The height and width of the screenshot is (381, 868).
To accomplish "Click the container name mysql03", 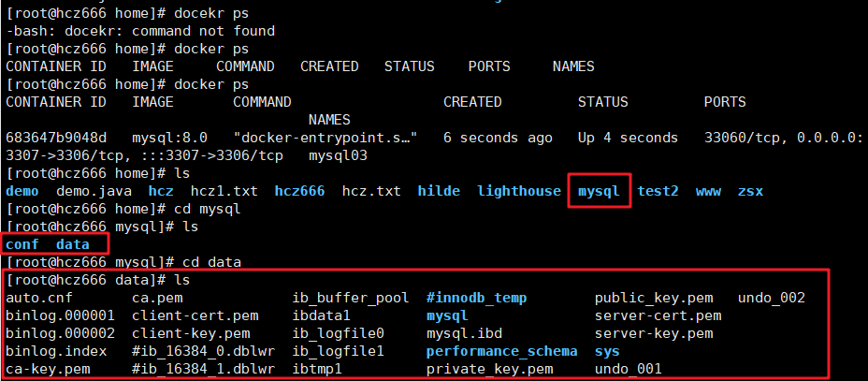I will 338,155.
